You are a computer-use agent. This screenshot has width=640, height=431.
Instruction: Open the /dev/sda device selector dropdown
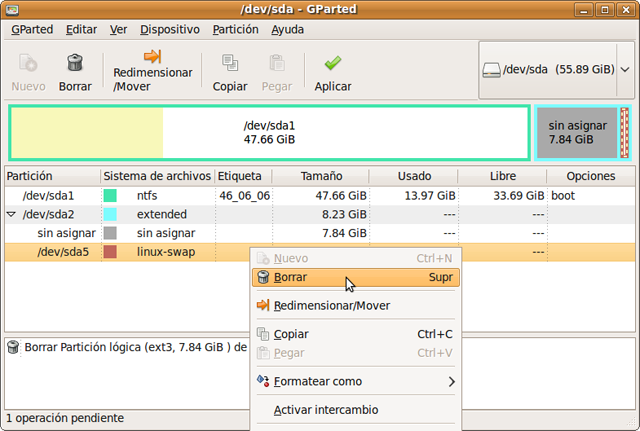pos(624,70)
